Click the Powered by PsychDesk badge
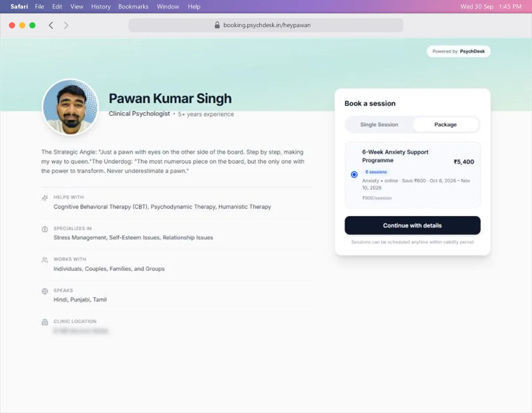532x413 pixels. [458, 51]
